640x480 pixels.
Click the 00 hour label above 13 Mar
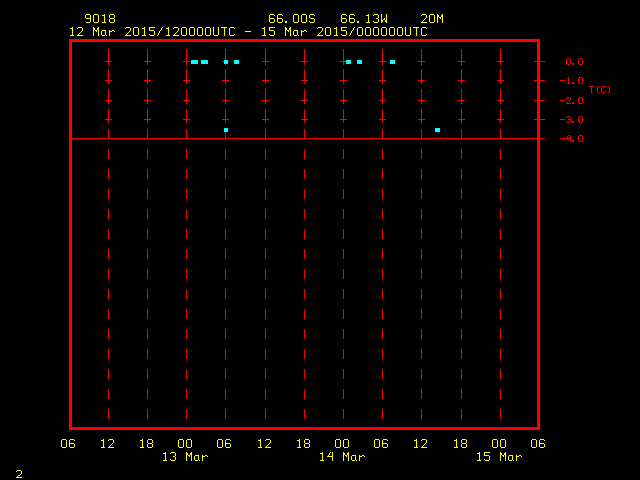(x=185, y=444)
